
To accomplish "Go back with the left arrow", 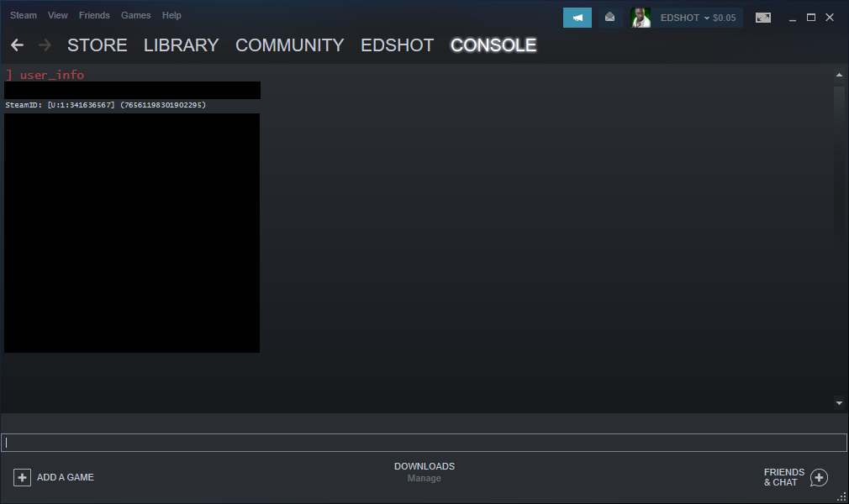I will click(x=18, y=45).
